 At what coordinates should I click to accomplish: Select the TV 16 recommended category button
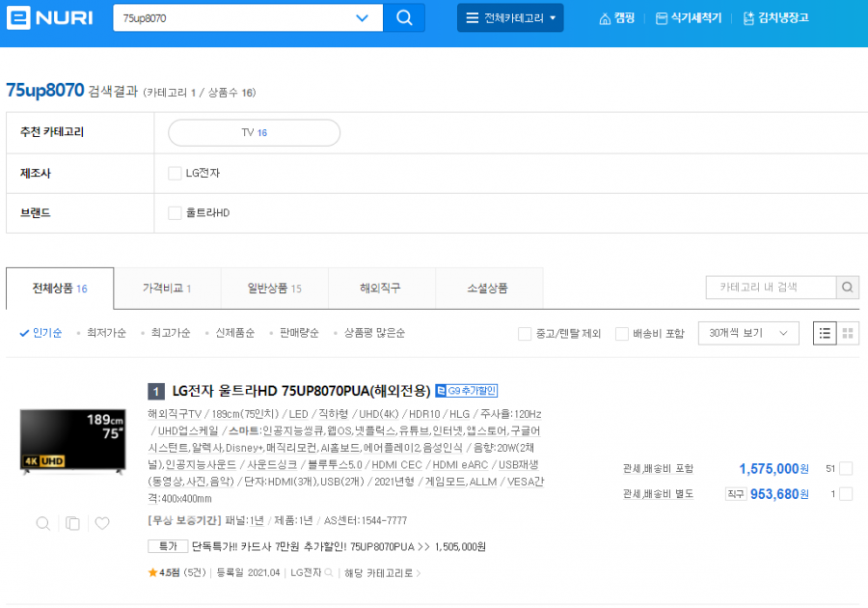click(x=254, y=133)
